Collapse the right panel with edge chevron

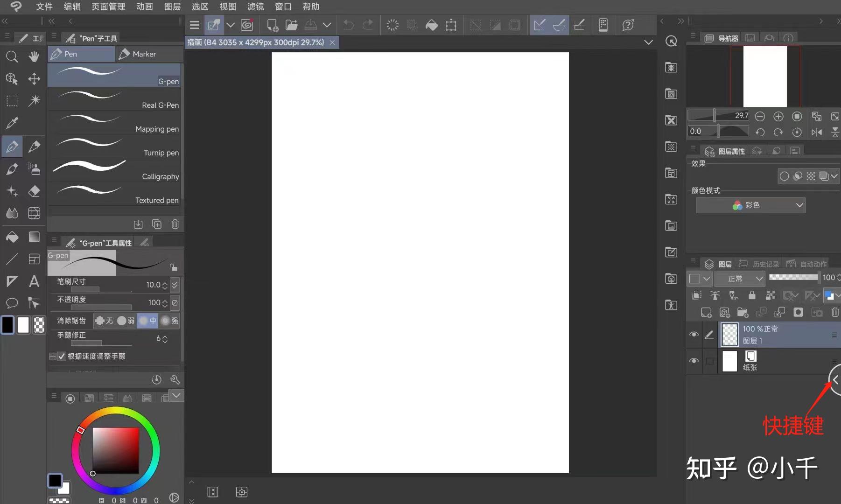(836, 380)
